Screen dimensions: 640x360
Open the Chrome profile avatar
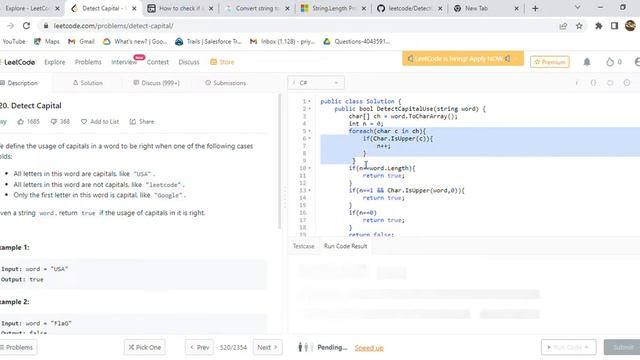630,26
